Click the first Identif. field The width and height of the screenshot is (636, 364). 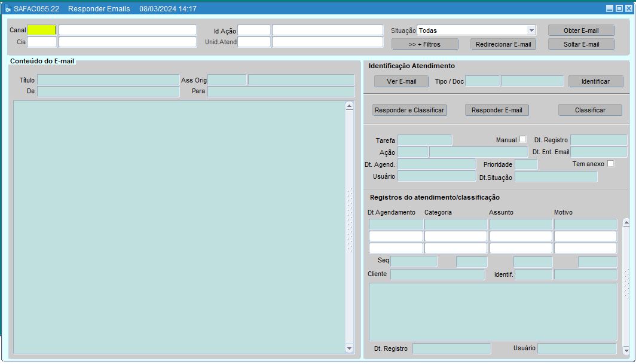coord(533,274)
